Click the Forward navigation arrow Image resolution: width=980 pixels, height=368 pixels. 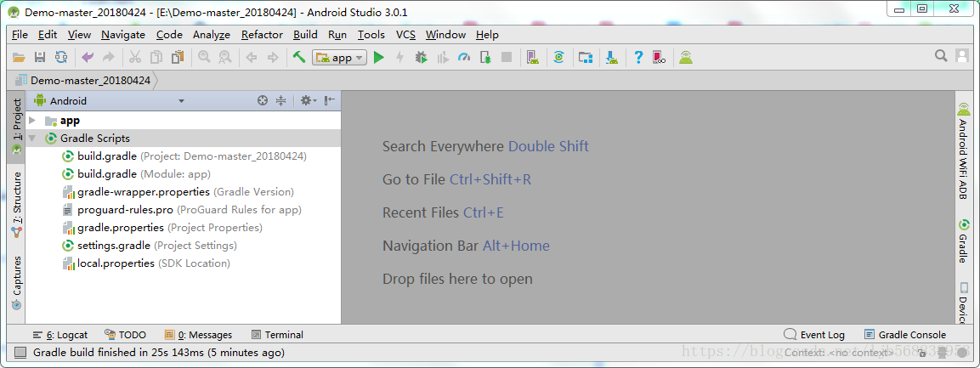[x=273, y=58]
